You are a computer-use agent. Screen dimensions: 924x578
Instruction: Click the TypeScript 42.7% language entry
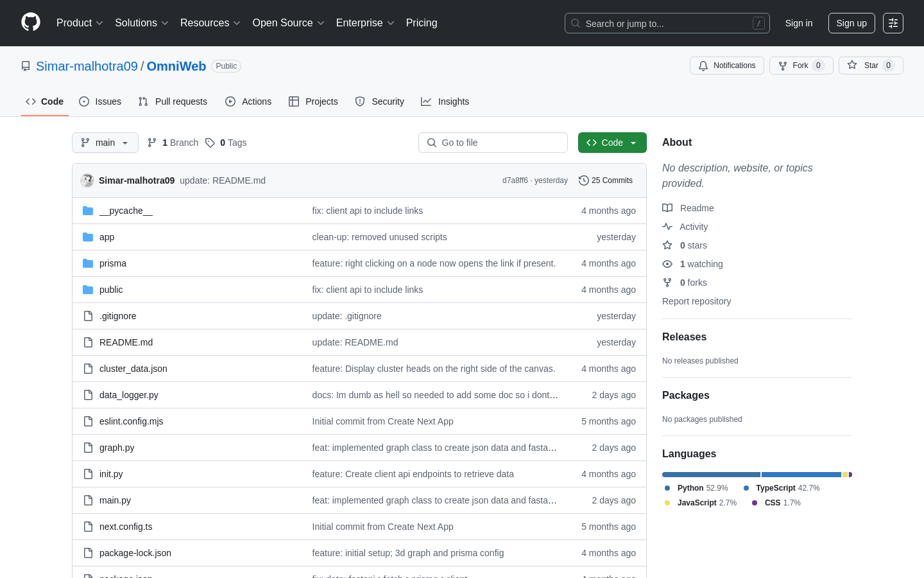[782, 488]
